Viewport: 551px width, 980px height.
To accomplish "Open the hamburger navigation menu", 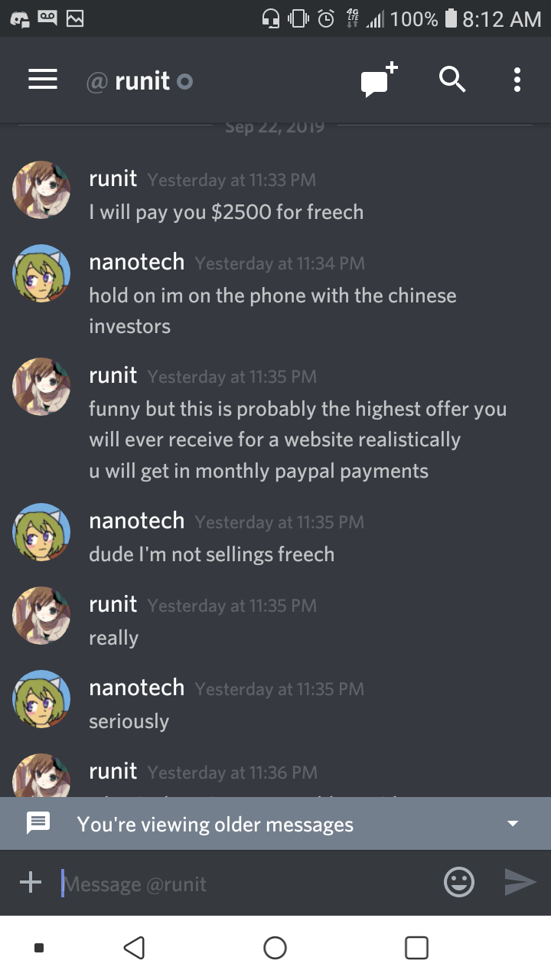I will coord(43,80).
